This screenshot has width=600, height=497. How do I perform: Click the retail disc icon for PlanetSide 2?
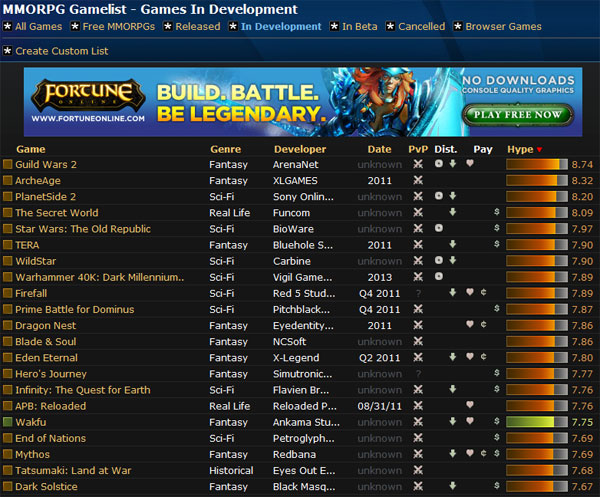point(439,197)
